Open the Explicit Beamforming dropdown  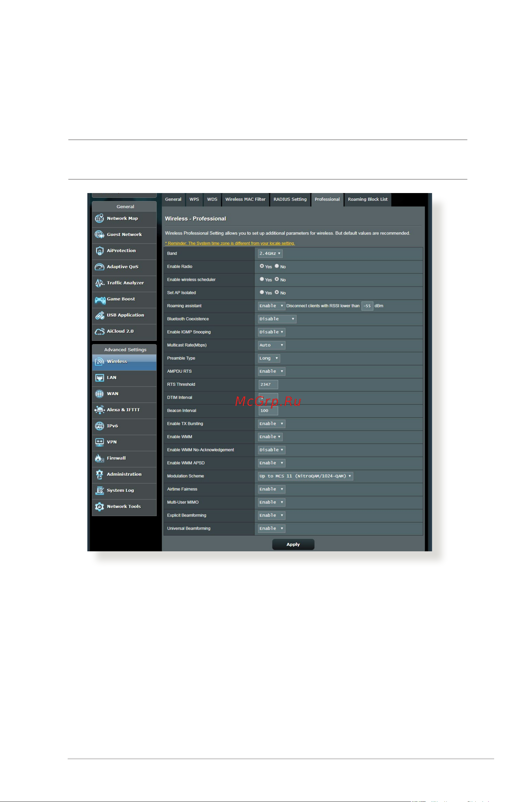click(271, 515)
